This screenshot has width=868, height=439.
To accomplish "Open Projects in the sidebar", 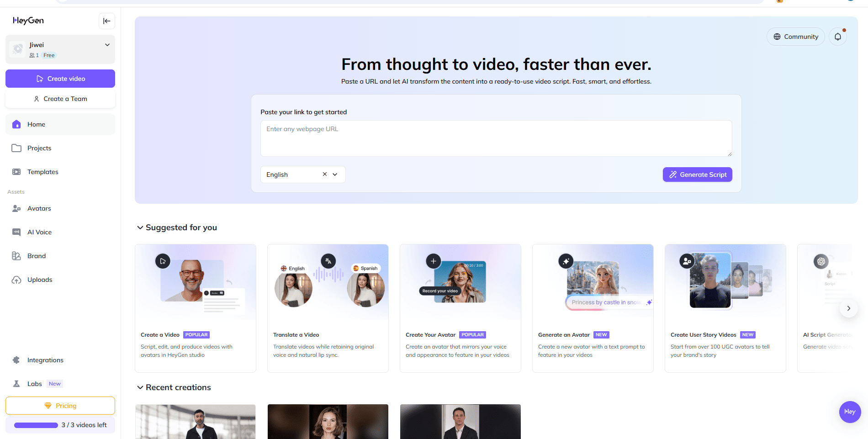I will tap(60, 148).
